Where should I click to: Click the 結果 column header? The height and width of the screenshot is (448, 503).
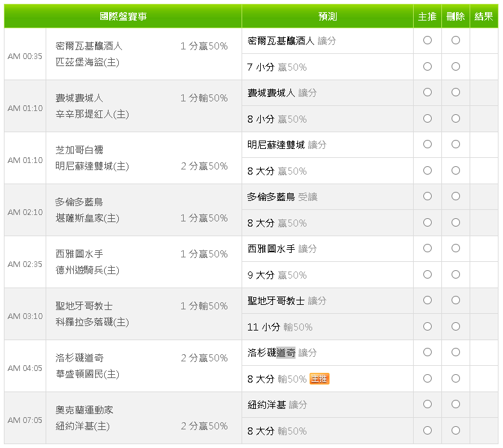pyautogui.click(x=484, y=16)
